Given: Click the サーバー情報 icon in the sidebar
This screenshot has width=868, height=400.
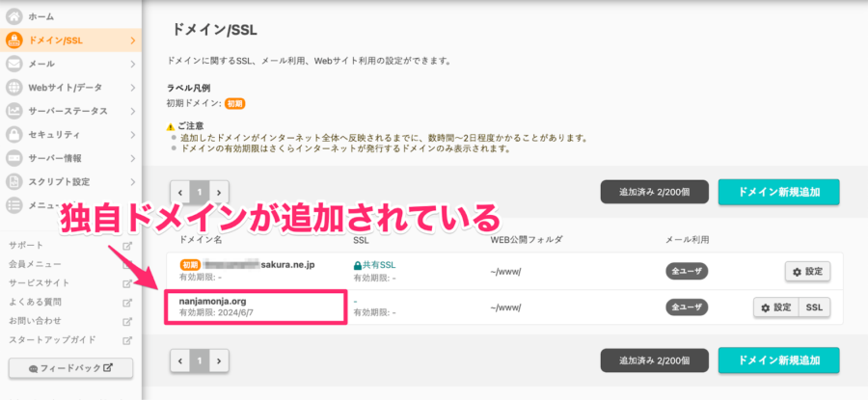Looking at the screenshot, I should [14, 158].
